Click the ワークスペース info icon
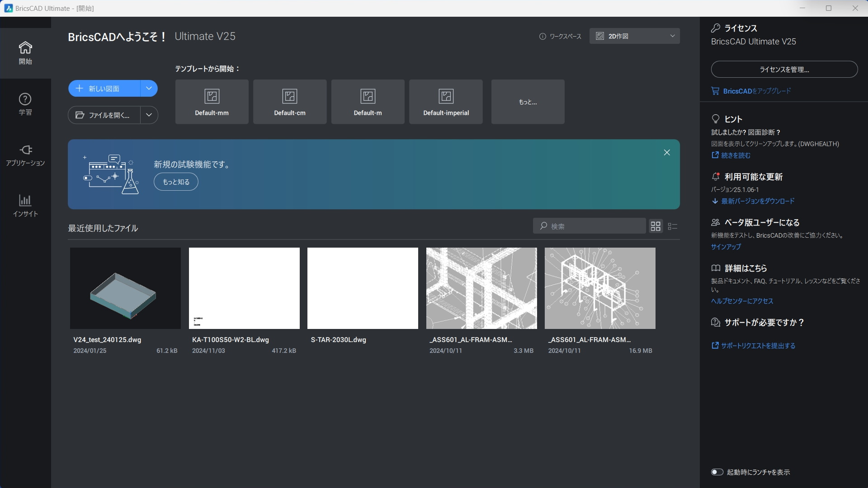 coord(542,37)
